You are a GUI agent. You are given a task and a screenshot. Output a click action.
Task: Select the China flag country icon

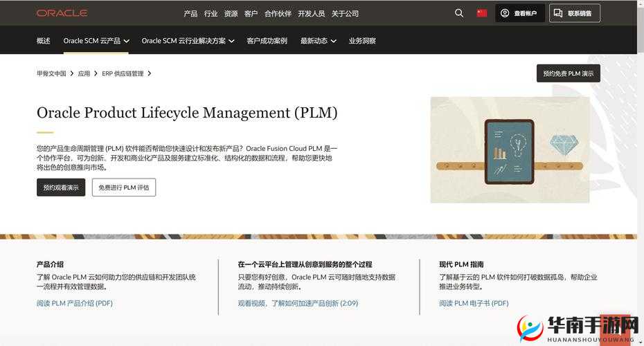pos(482,13)
